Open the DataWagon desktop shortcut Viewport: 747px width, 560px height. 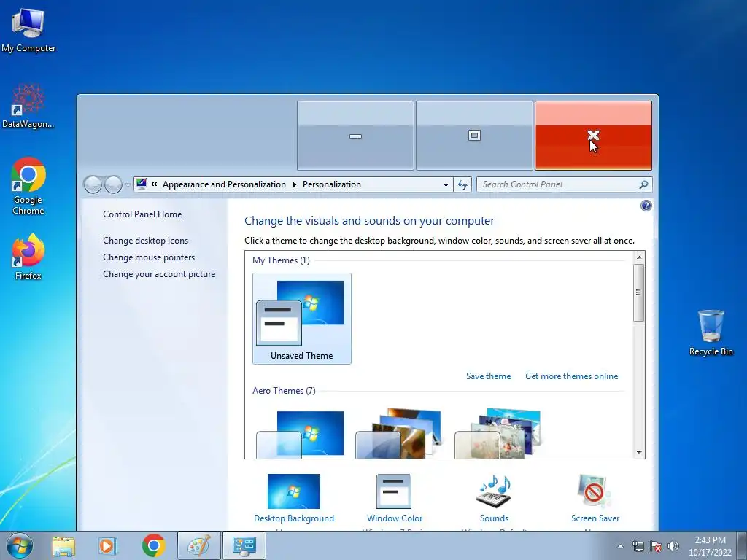pyautogui.click(x=28, y=106)
